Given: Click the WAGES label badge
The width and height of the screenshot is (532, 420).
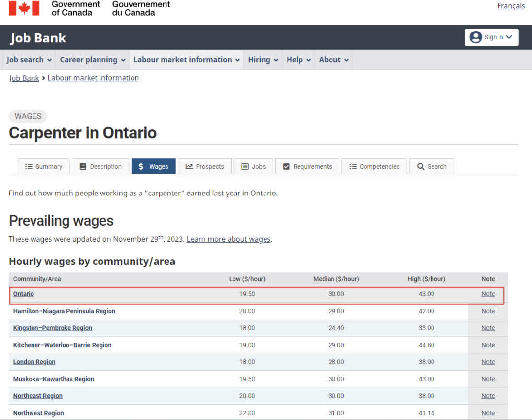Looking at the screenshot, I should 28,116.
